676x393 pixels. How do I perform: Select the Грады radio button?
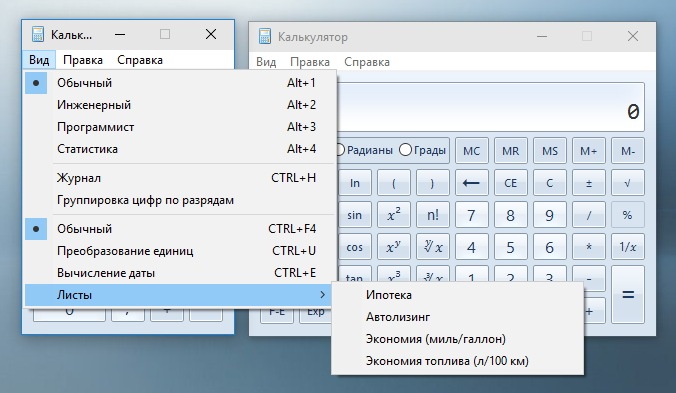tap(422, 150)
